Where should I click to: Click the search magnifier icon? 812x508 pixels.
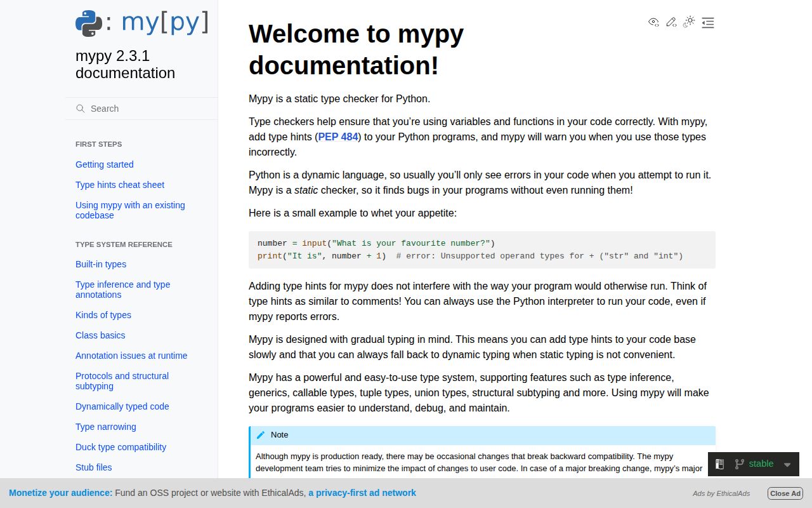[x=81, y=109]
